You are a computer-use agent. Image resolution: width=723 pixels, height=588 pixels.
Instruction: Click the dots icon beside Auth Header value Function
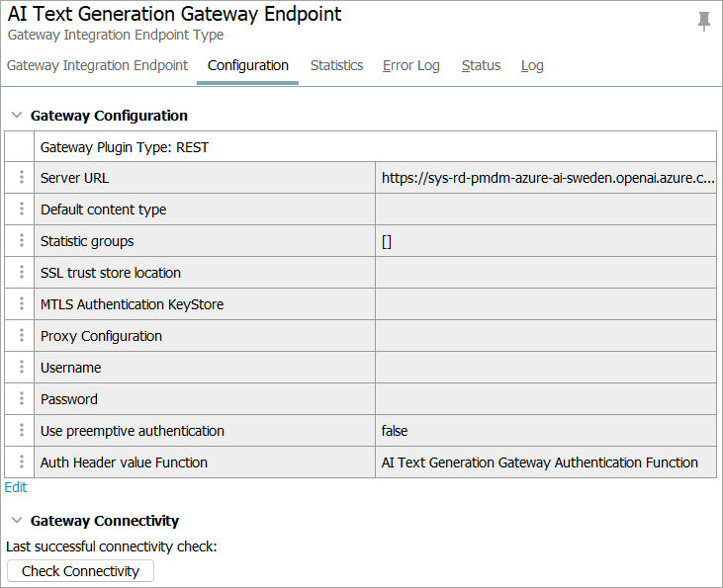[21, 462]
